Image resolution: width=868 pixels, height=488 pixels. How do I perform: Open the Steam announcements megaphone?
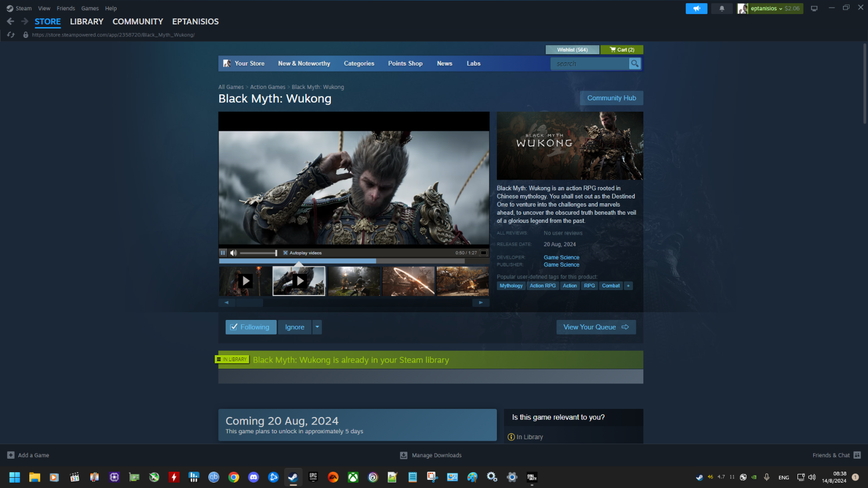click(697, 8)
